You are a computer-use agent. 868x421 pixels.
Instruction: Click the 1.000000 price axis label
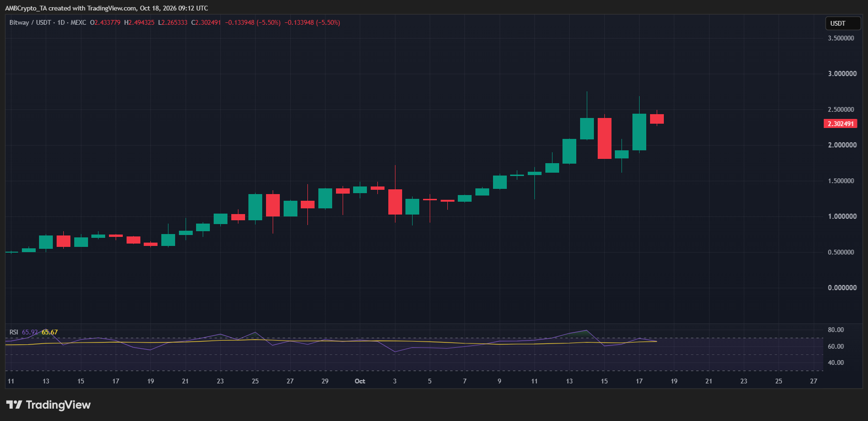pos(842,216)
